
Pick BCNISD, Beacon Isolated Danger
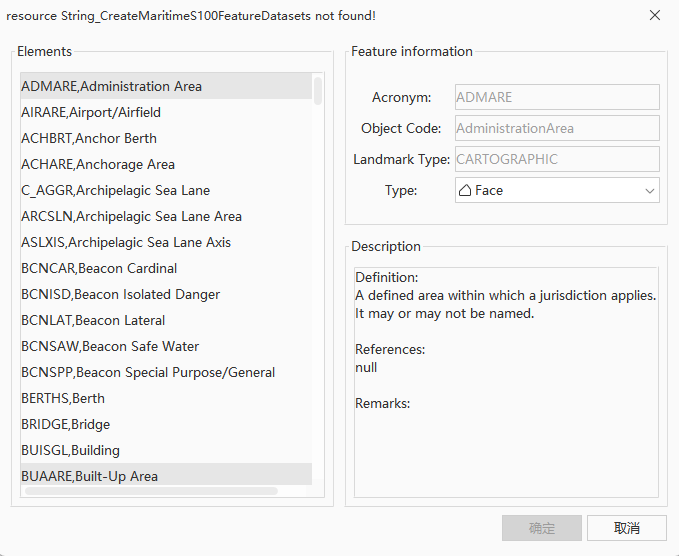tap(120, 294)
